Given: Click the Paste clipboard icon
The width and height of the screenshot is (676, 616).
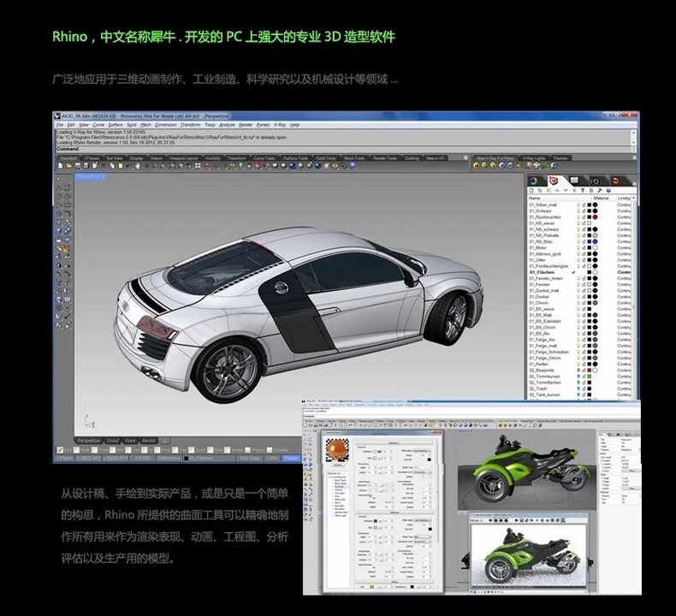Looking at the screenshot, I should (x=121, y=165).
